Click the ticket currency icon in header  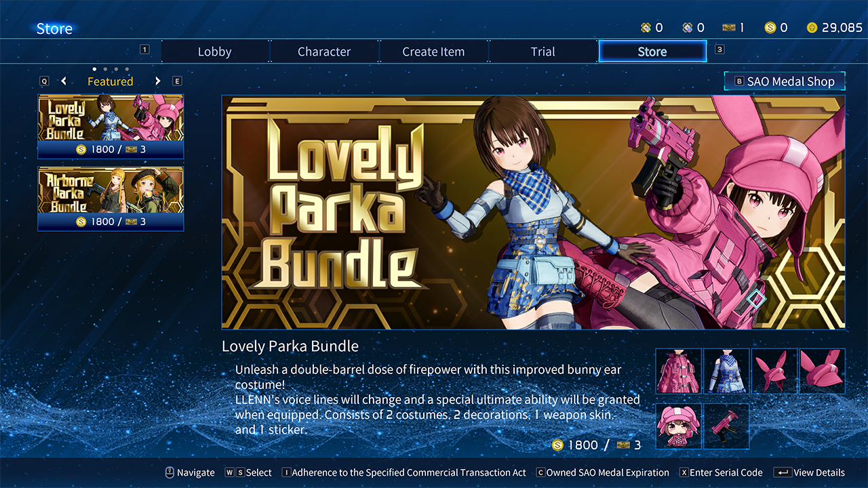[x=729, y=28]
